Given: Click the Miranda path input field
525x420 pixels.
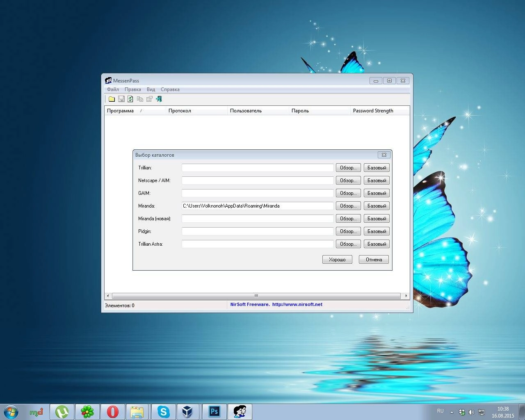Looking at the screenshot, I should pos(258,206).
